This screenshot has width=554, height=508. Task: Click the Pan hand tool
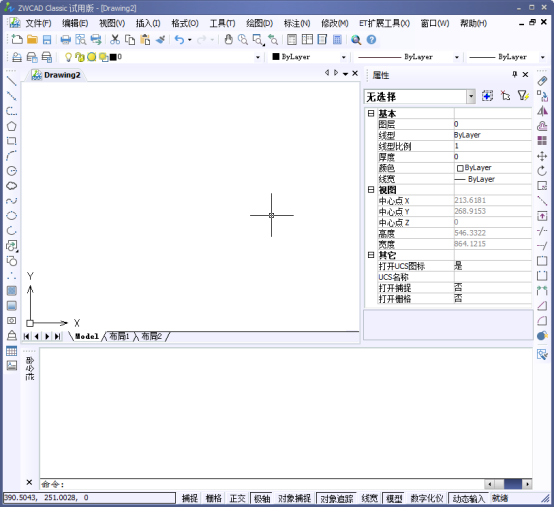229,40
